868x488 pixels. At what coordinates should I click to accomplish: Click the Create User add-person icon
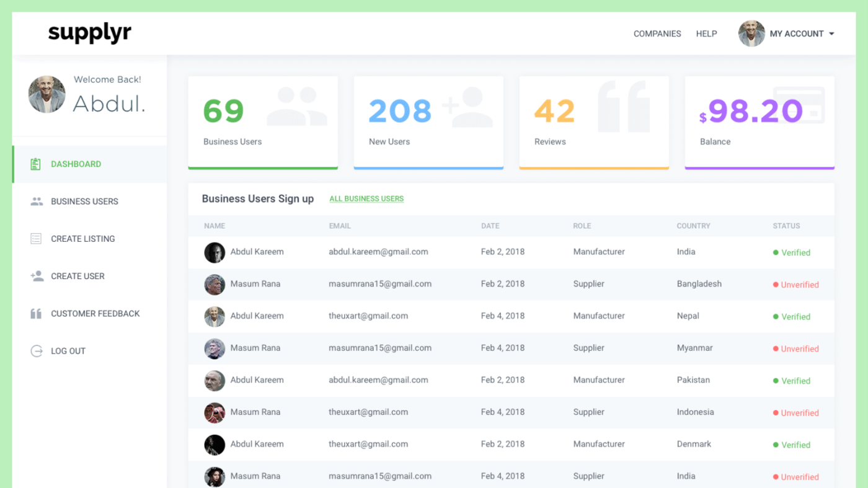[x=37, y=276]
